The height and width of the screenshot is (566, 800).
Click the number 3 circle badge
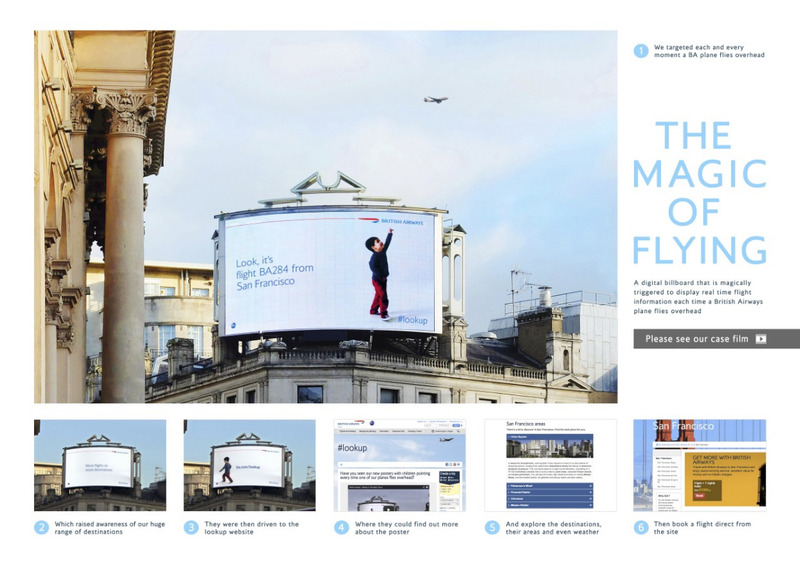point(192,528)
